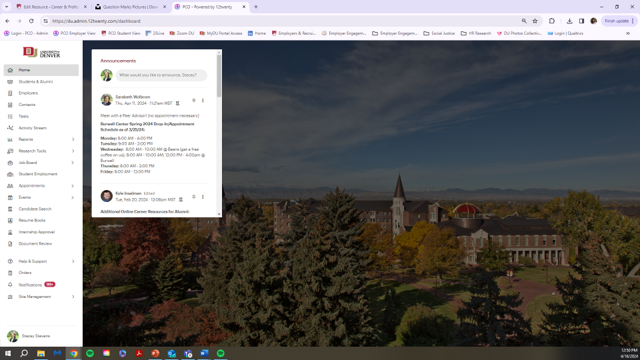
Task: Expand the Research Tools submenu chevron
Action: pos(73,151)
